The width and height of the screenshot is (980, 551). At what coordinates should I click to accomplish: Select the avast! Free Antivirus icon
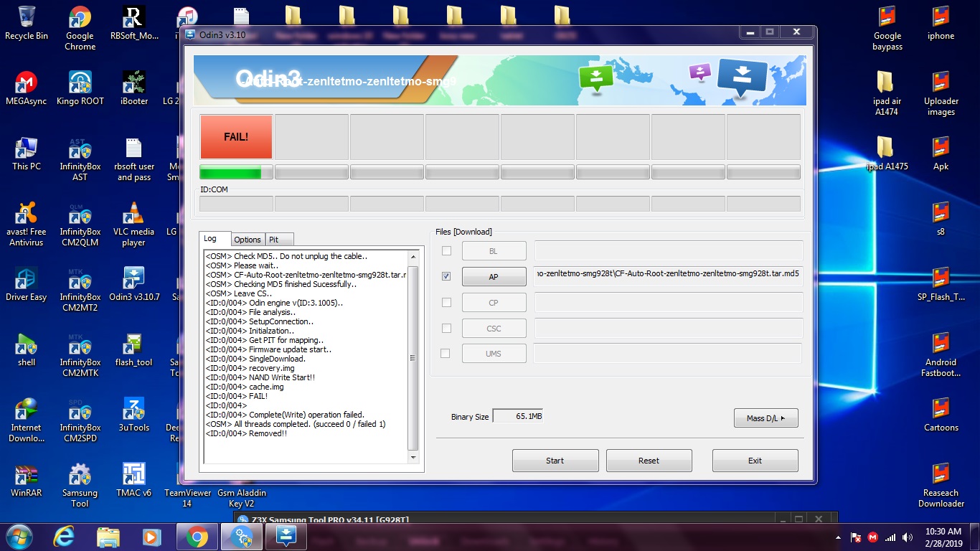[x=27, y=224]
